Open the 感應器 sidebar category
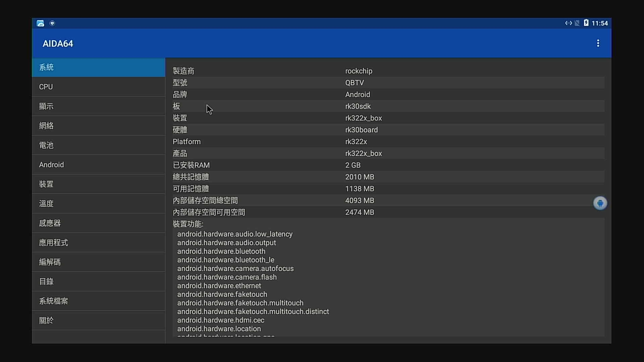This screenshot has width=644, height=362. coord(99,223)
